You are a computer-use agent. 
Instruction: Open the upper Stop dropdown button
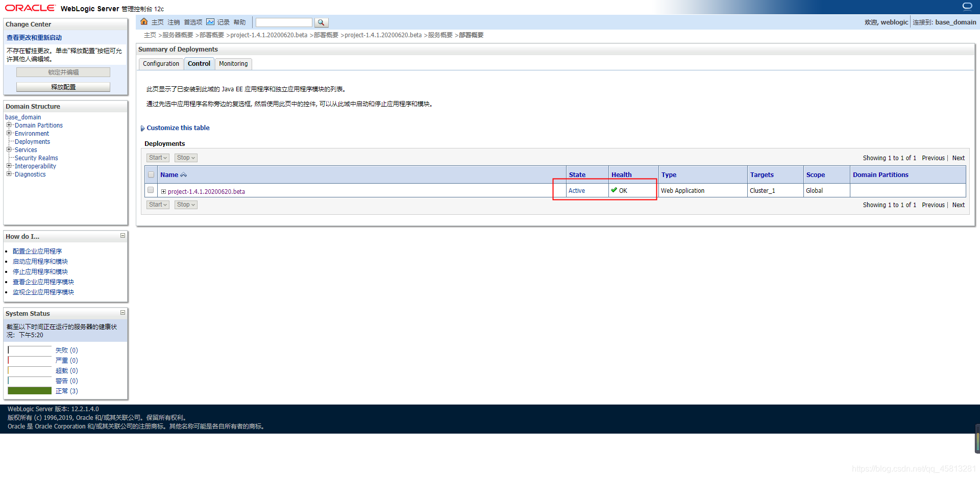click(186, 158)
